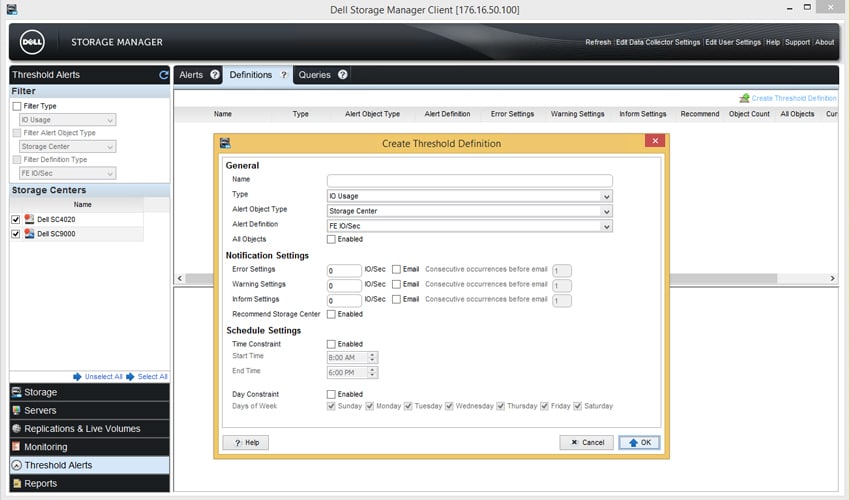Toggle Email checkbox for Error Settings

coord(396,270)
